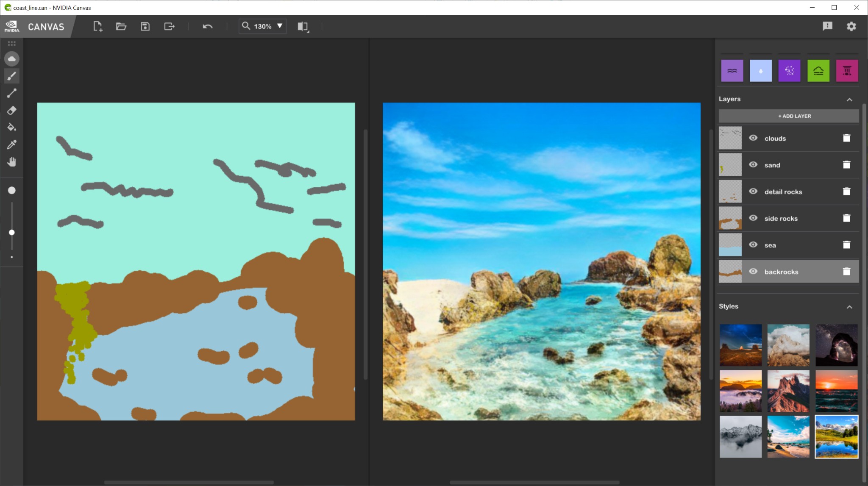The image size is (868, 486).
Task: Select the Eyedropper color picker tool
Action: tap(11, 144)
